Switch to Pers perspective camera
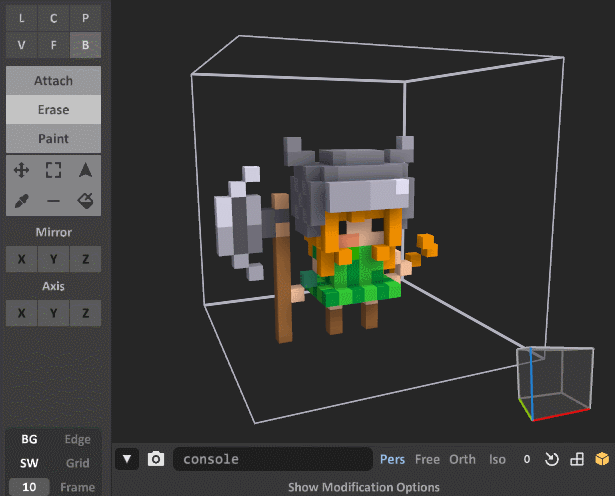This screenshot has height=496, width=615. (392, 459)
